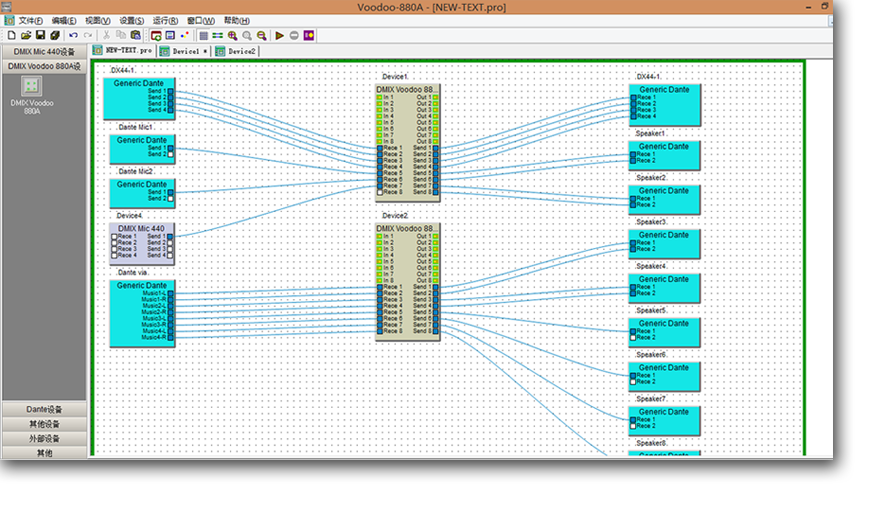The image size is (880, 514).
Task: Select the Device1 DMIX Voodoo 88 block title
Action: coord(405,90)
